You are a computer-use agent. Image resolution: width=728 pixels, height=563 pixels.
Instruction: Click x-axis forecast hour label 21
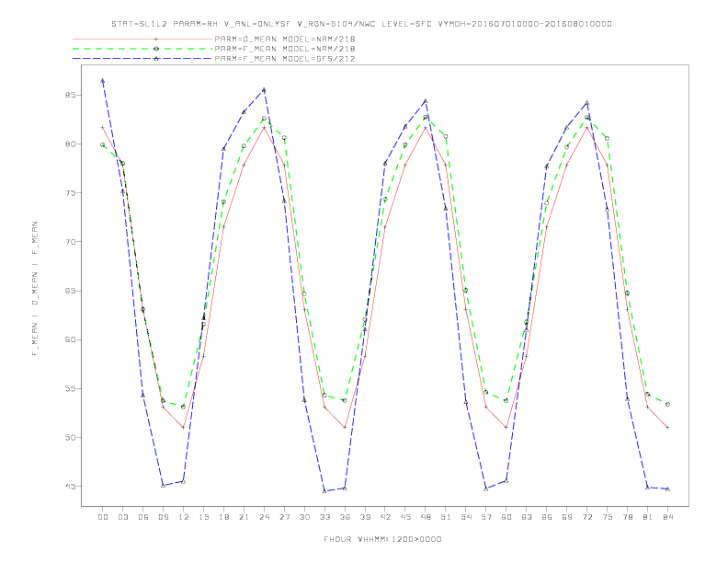click(x=244, y=517)
